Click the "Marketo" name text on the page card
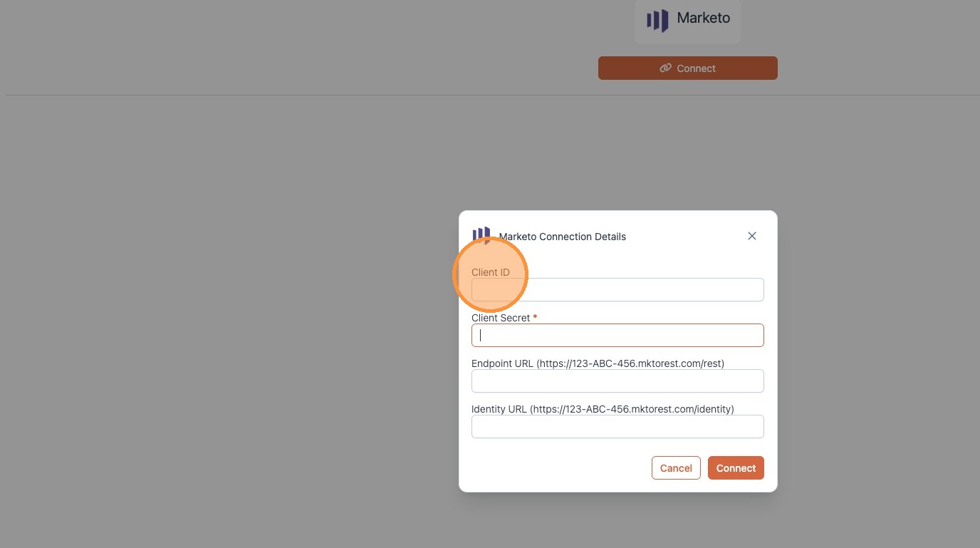This screenshot has height=548, width=980. [704, 19]
